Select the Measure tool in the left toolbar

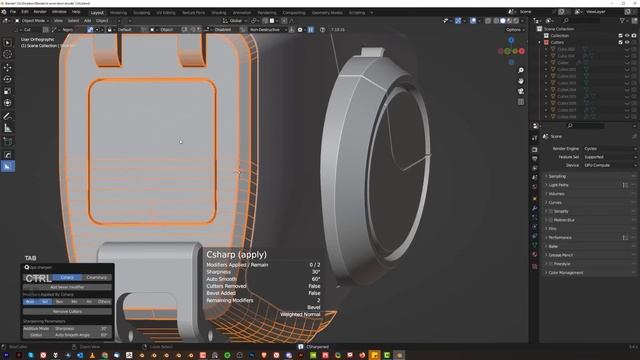(7, 128)
